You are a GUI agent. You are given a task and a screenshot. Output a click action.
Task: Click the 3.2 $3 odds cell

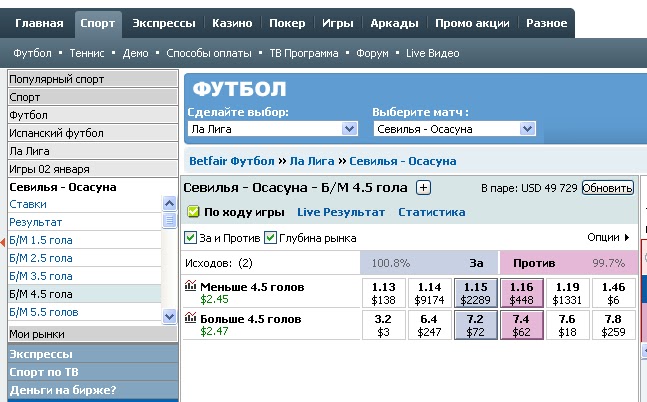point(383,325)
